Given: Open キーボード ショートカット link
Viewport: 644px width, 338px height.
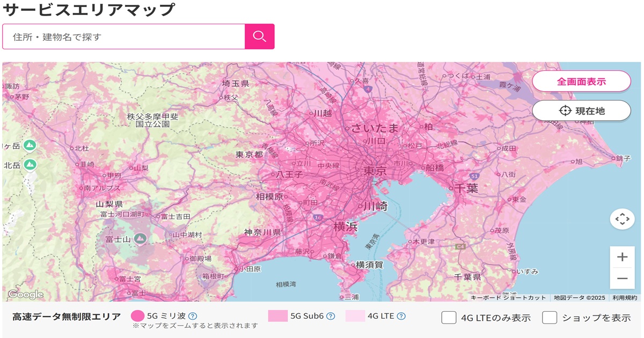Looking at the screenshot, I should click(x=508, y=298).
